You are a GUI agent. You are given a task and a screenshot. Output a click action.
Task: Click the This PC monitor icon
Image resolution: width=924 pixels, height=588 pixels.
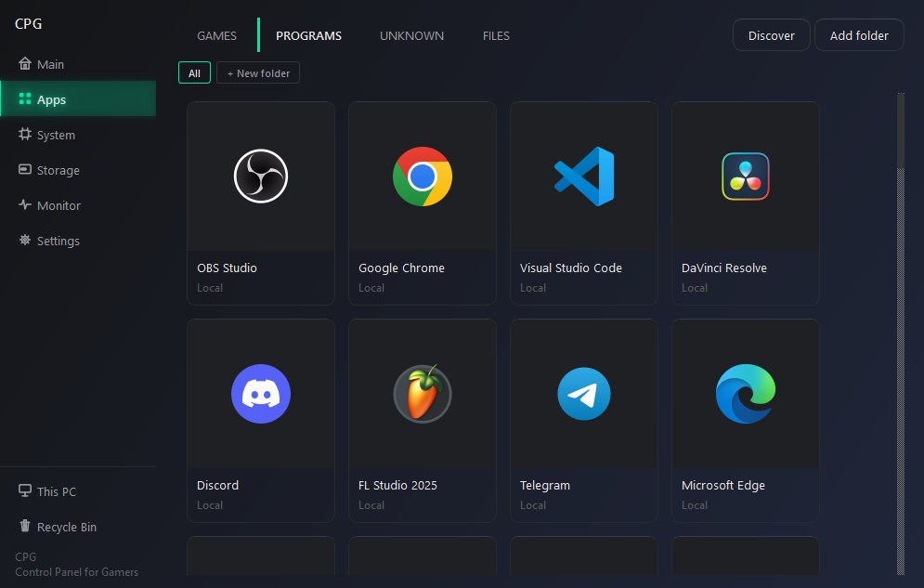point(25,490)
